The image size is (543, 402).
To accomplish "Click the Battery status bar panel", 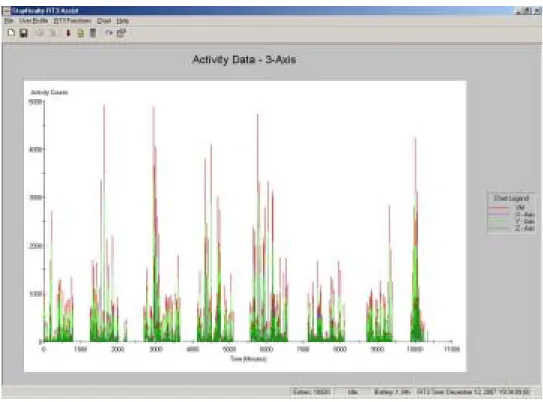I will click(392, 392).
